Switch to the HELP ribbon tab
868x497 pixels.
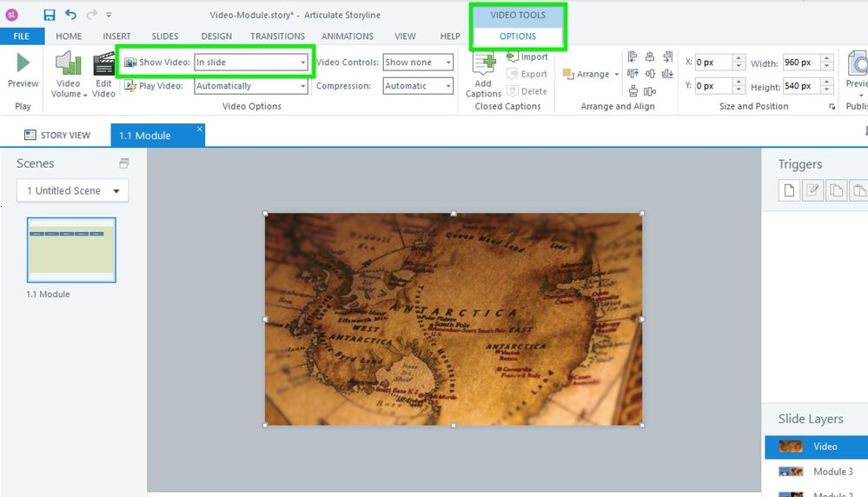450,36
